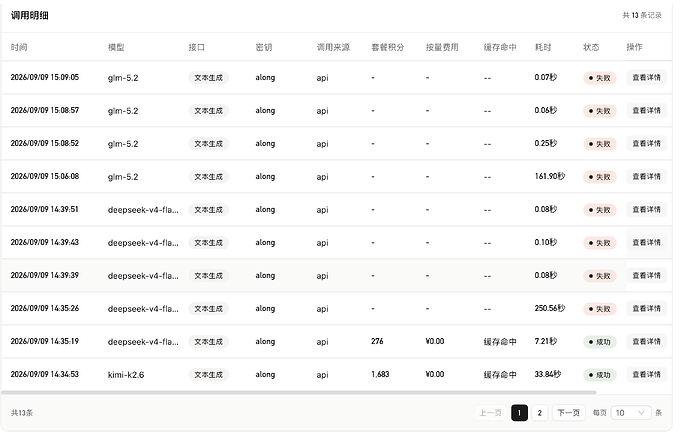Click the 共 13 条记录 record count
Screen dimensions: 690x435
coord(642,15)
